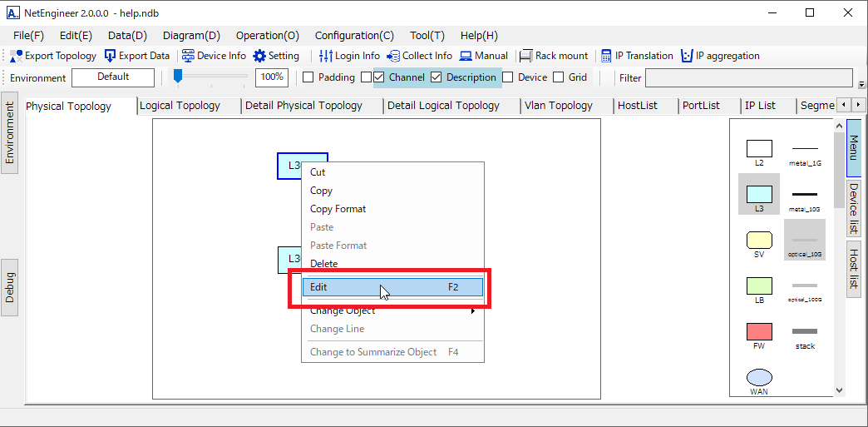Open the Rack mount tool
Screen dimensions: 868x427
click(525, 56)
